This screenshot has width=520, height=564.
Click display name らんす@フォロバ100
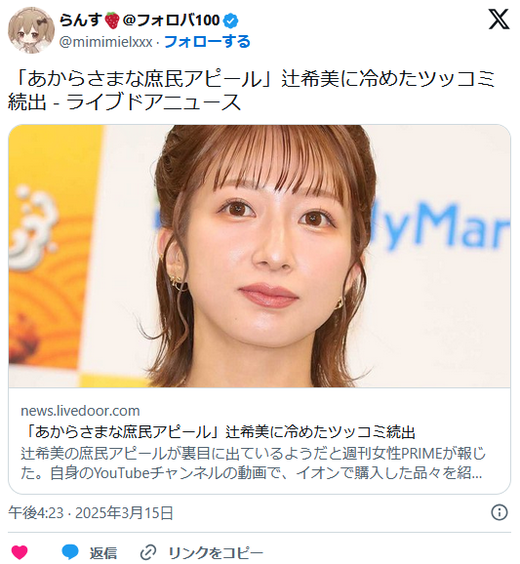(139, 20)
